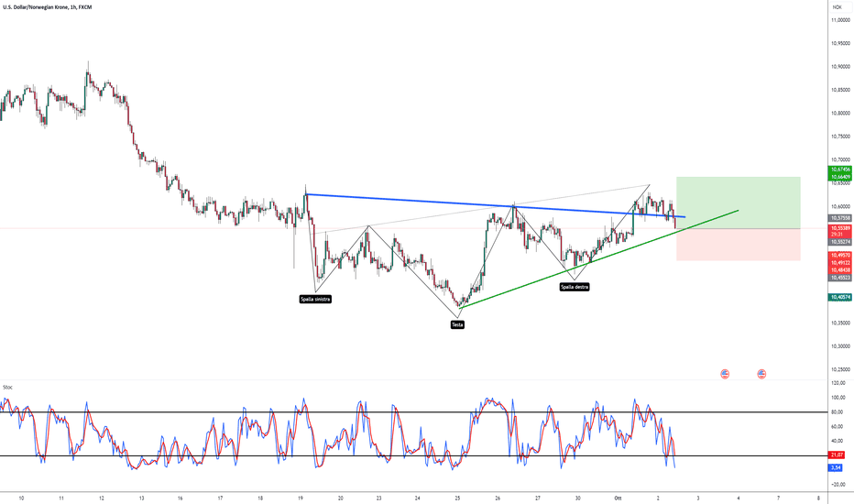Click the U.S. Dollar/Norwegian Krone chart title
Viewport: 854px width, 504px height.
pyautogui.click(x=48, y=7)
